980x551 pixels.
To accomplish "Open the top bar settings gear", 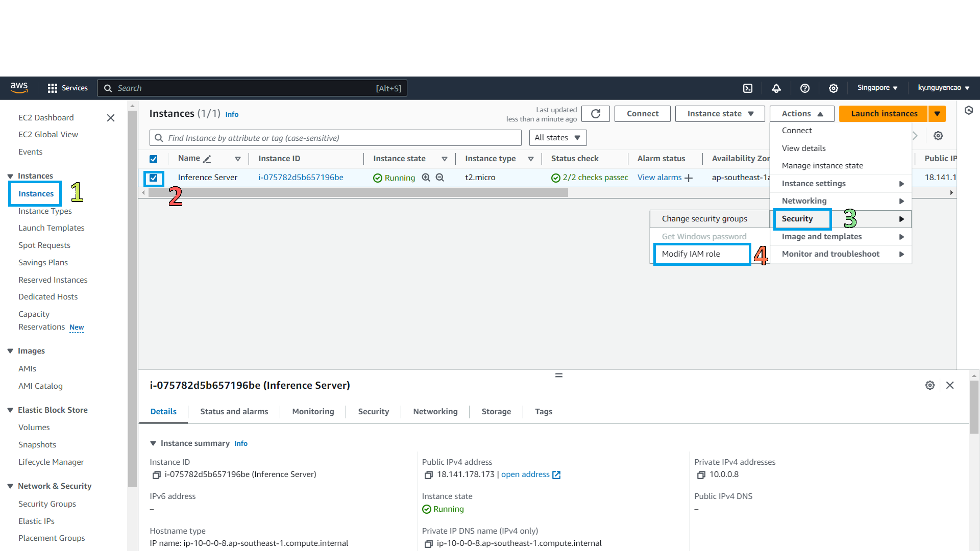I will [834, 88].
